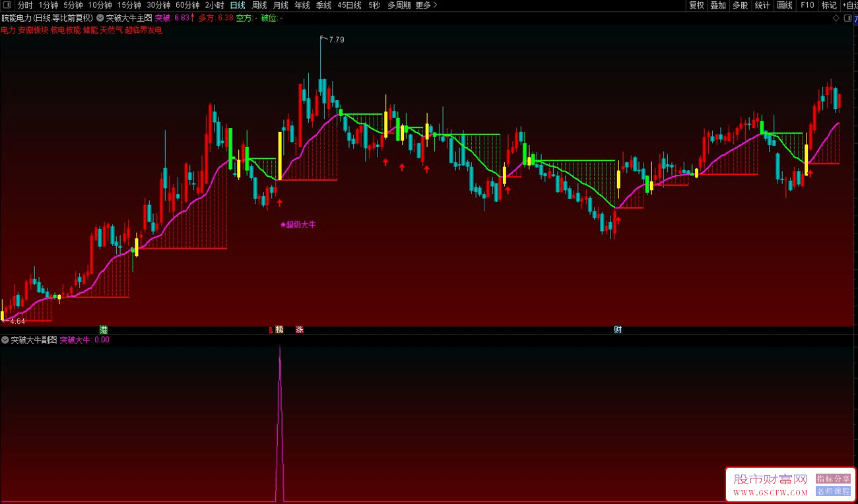Click the 突破大牛: 0.00 sub-indicator value
This screenshot has width=858, height=504.
tap(84, 340)
